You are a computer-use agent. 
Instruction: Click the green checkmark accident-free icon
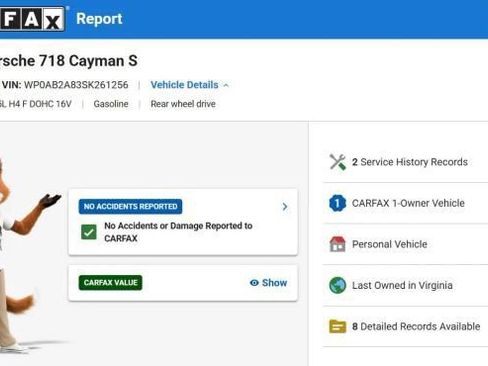89,232
